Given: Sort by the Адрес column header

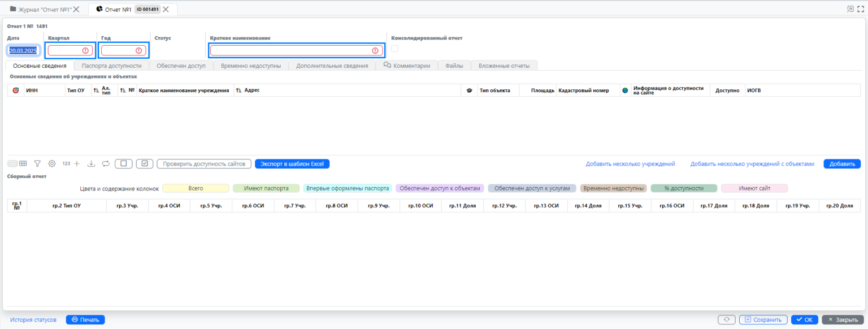Looking at the screenshot, I should pyautogui.click(x=251, y=90).
